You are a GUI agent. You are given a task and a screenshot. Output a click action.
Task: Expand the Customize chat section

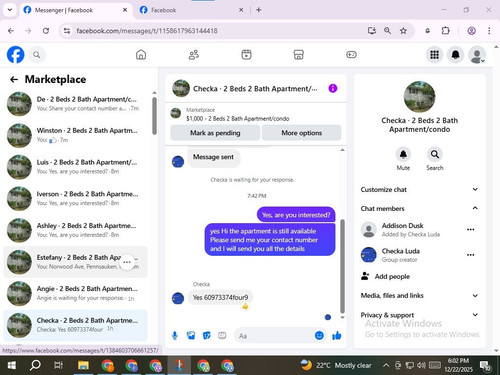419,189
